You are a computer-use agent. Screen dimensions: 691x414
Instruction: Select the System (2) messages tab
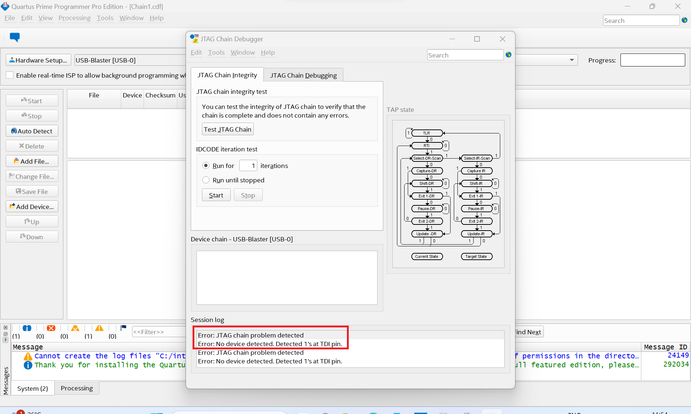click(32, 388)
